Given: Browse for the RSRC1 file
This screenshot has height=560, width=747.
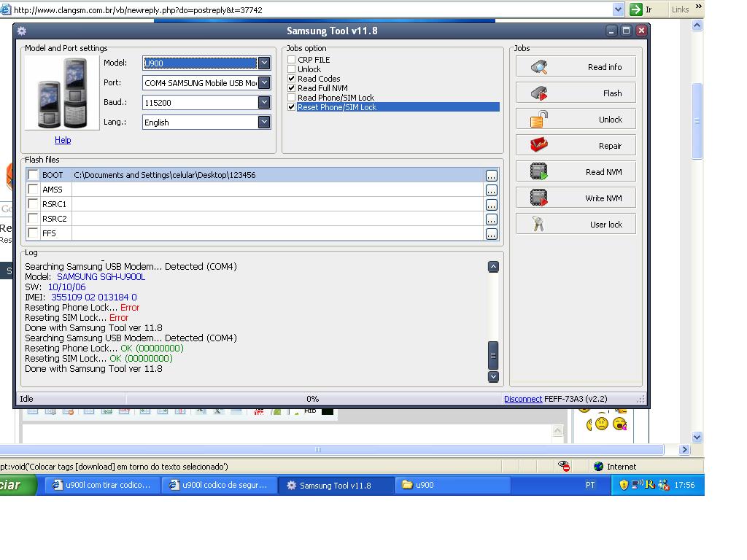Looking at the screenshot, I should click(x=491, y=205).
